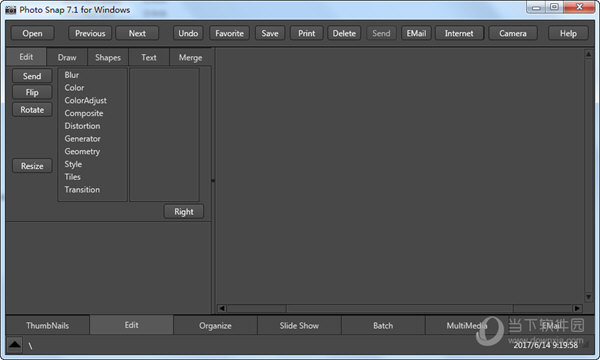Open the Slide Show tab
The height and width of the screenshot is (360, 600).
[x=299, y=326]
